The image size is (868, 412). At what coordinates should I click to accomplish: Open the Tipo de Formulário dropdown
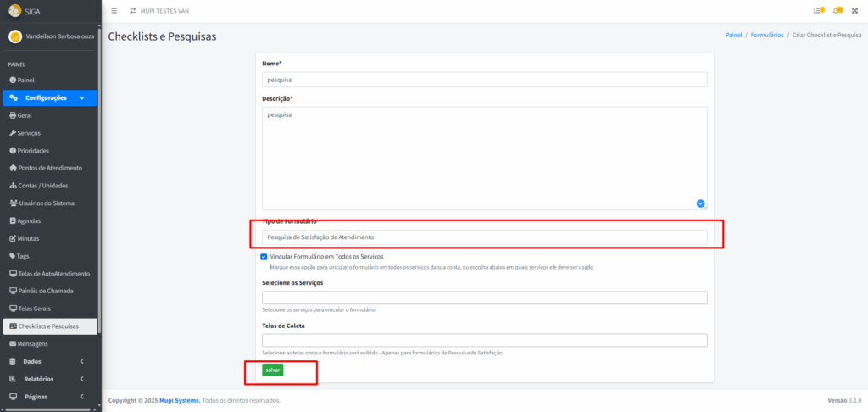coord(484,237)
